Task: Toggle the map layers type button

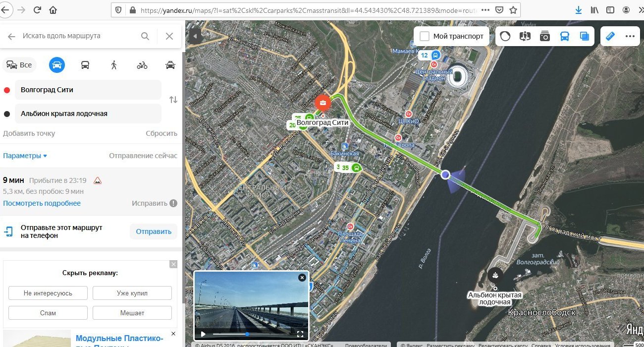Action: pos(585,36)
